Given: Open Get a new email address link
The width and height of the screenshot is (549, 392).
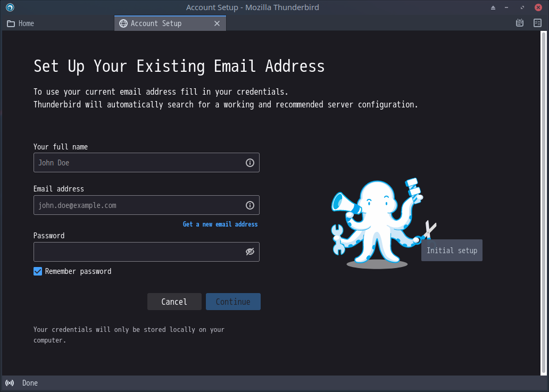Looking at the screenshot, I should pyautogui.click(x=220, y=224).
